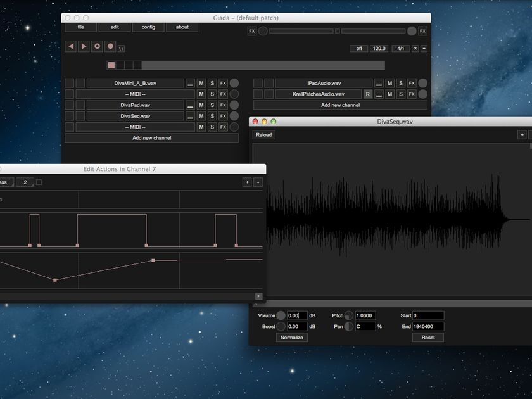The image size is (532, 399).
Task: Open FX processors for DivaMini_A_B.wav channel
Action: click(222, 82)
